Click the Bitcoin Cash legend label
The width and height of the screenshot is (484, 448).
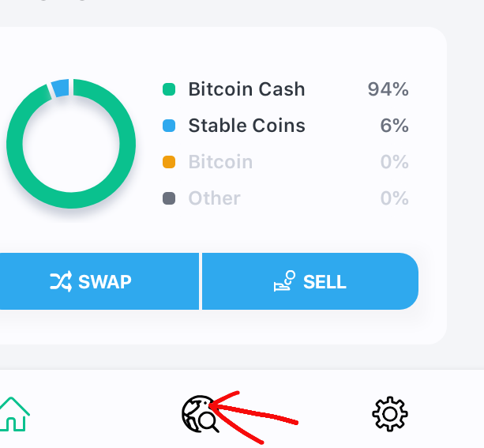pos(246,89)
